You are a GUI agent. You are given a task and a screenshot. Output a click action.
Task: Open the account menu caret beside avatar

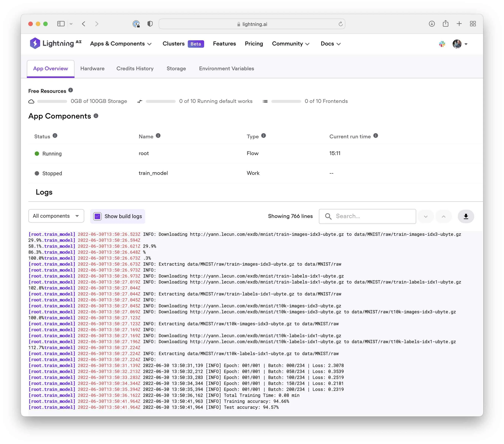pyautogui.click(x=466, y=44)
